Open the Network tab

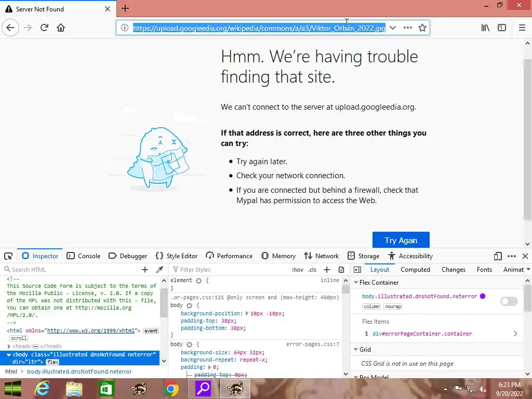(321, 256)
